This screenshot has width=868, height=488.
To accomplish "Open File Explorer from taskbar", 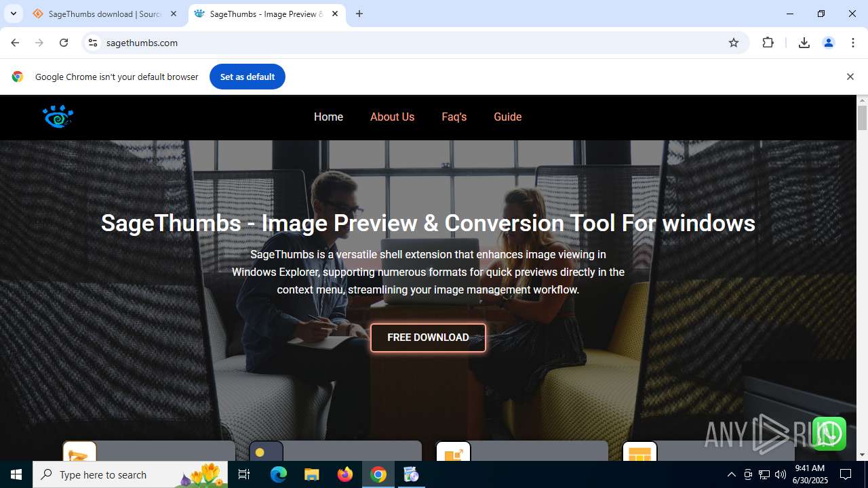I will (x=311, y=474).
